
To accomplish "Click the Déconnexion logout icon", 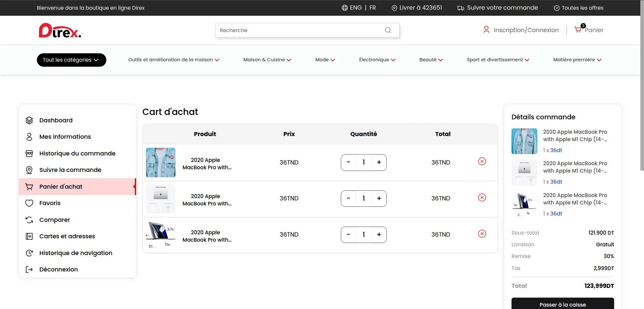I will 30,269.
